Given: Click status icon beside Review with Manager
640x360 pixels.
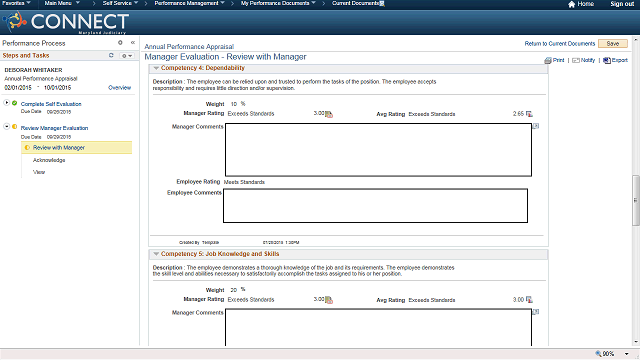Looking at the screenshot, I should tap(27, 147).
